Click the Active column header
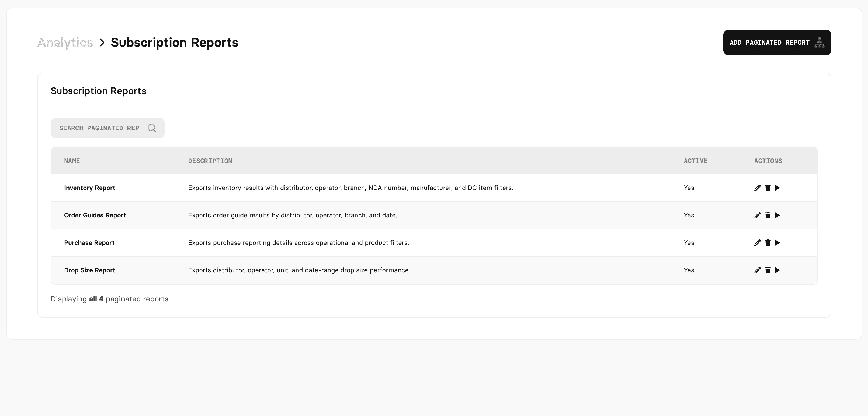Image resolution: width=868 pixels, height=416 pixels. click(x=696, y=161)
